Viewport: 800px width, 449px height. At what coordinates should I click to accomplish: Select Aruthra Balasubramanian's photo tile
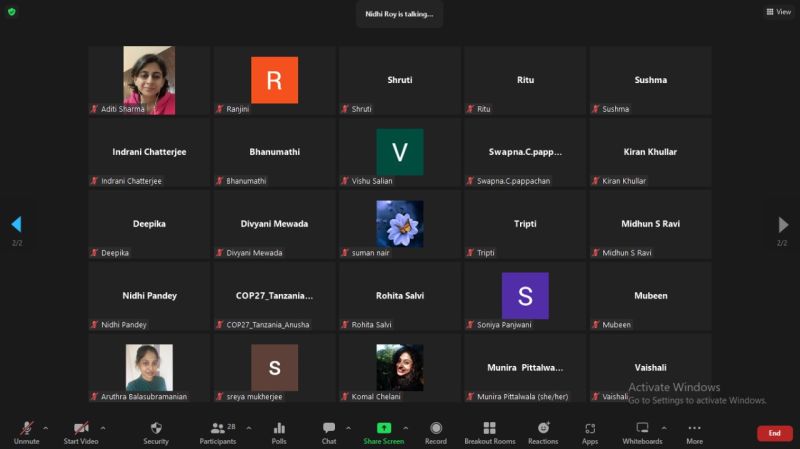149,367
